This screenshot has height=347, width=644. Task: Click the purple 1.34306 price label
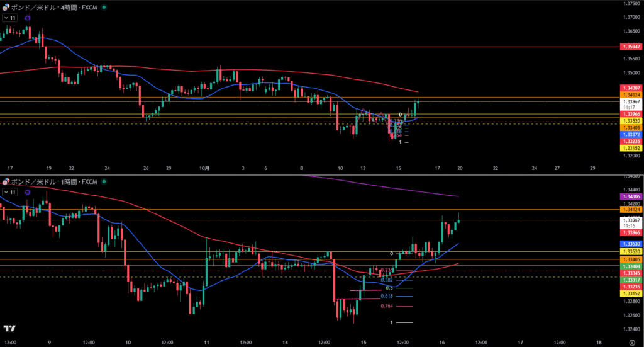[631, 196]
